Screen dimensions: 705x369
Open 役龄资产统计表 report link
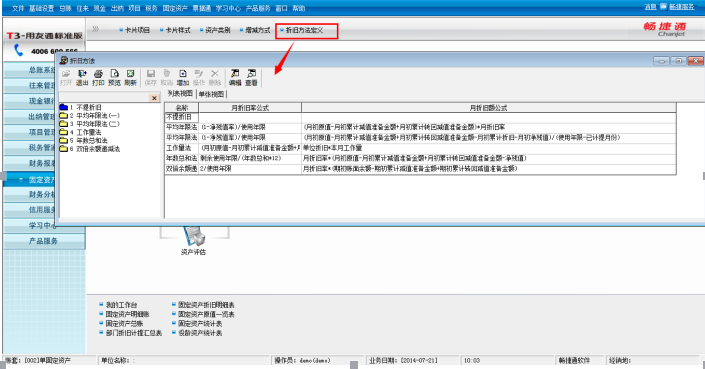tap(200, 333)
